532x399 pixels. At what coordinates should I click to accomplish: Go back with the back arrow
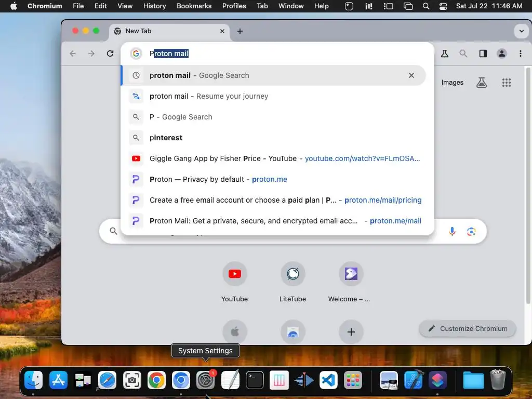tap(73, 54)
